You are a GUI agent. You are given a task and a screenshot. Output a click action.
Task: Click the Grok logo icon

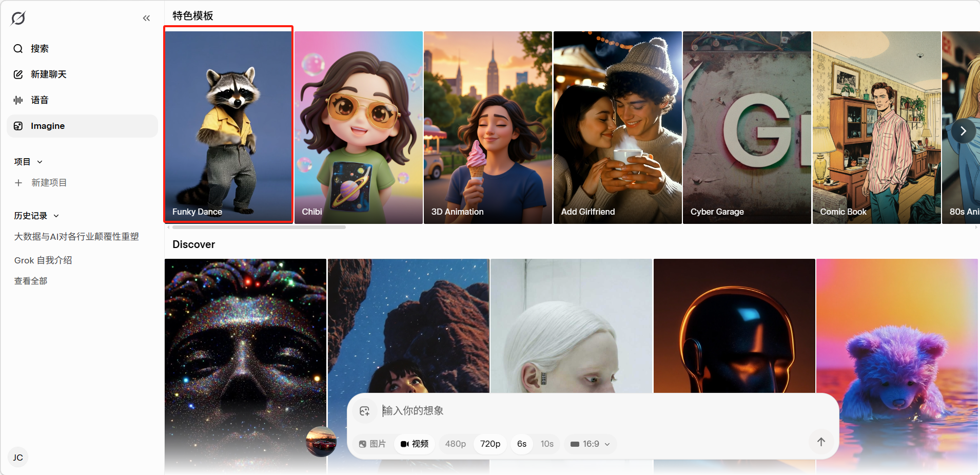[18, 18]
